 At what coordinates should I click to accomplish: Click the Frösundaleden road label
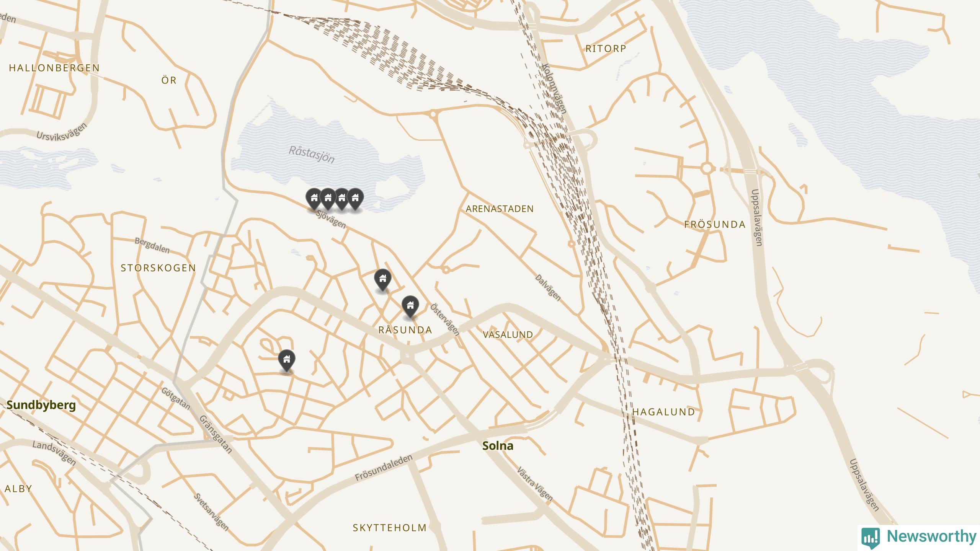[384, 468]
